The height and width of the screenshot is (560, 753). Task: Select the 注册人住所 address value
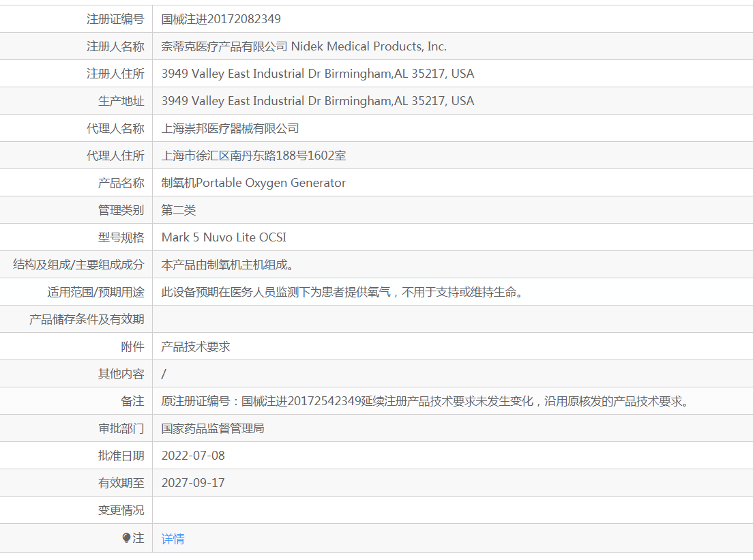coord(318,74)
